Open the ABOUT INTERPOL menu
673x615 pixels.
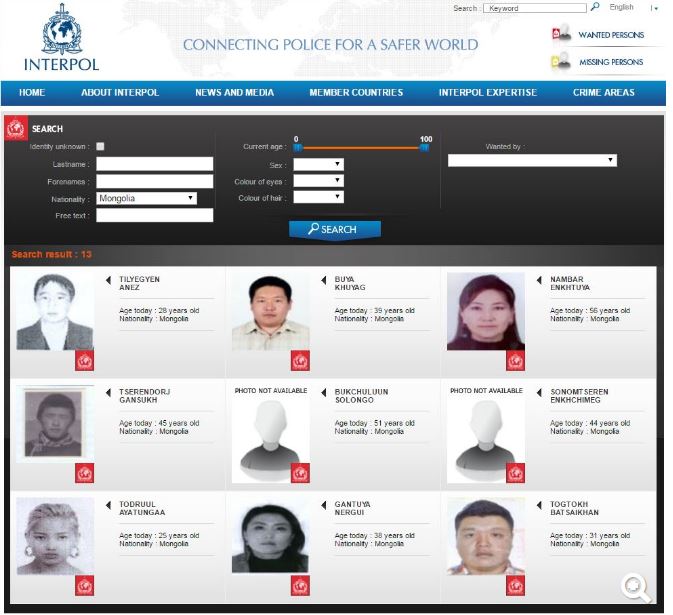(x=120, y=92)
